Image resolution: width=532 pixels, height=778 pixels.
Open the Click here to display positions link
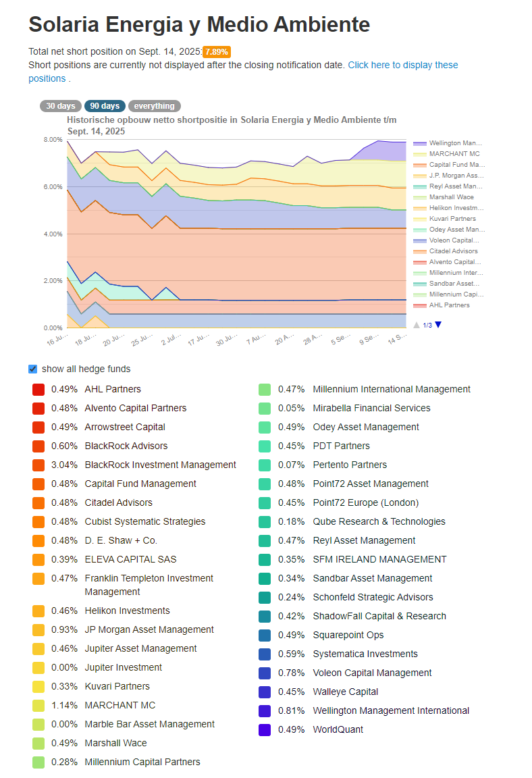pyautogui.click(x=243, y=72)
